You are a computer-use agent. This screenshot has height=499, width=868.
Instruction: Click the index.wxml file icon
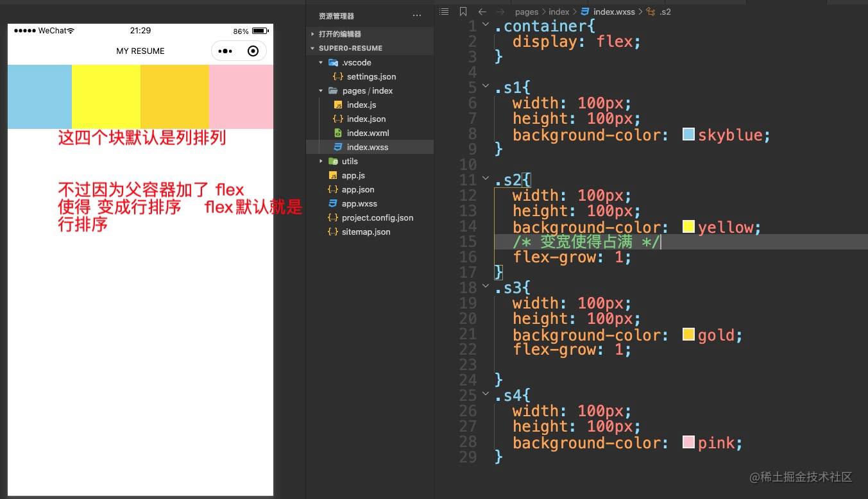338,133
